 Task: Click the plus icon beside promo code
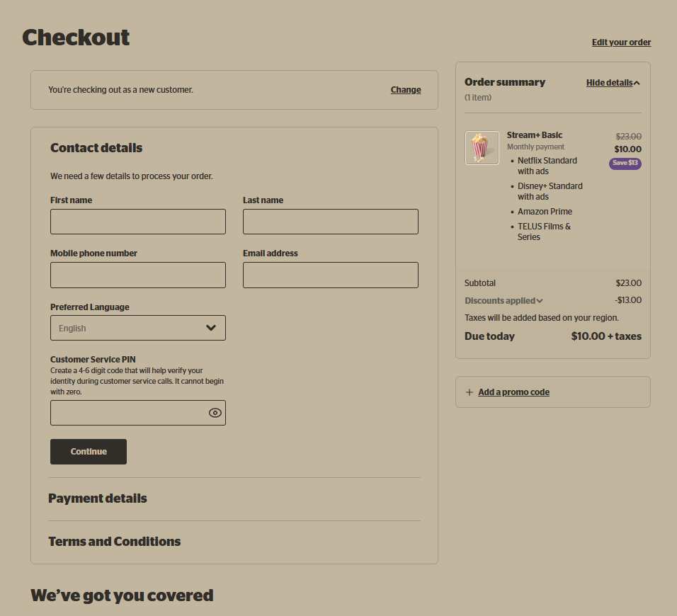470,392
